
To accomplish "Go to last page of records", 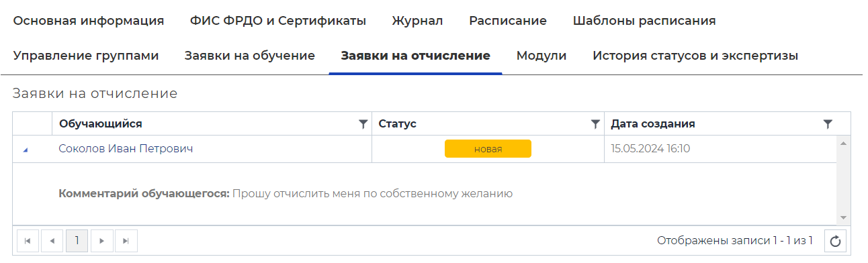I will (126, 240).
